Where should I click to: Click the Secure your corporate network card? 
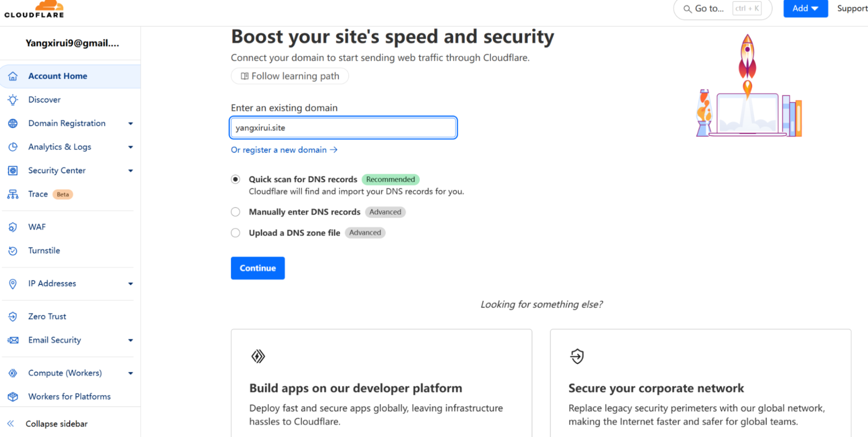[x=700, y=383]
